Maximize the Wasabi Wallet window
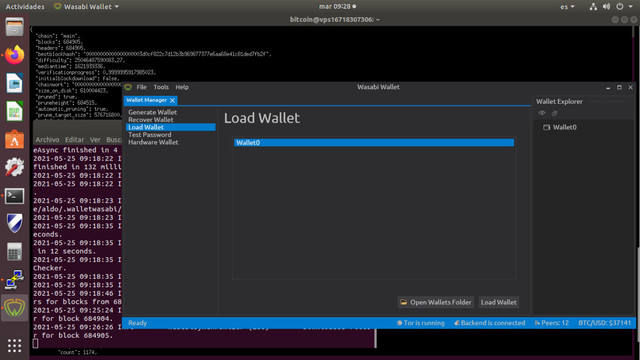640x360 pixels. 619,87
